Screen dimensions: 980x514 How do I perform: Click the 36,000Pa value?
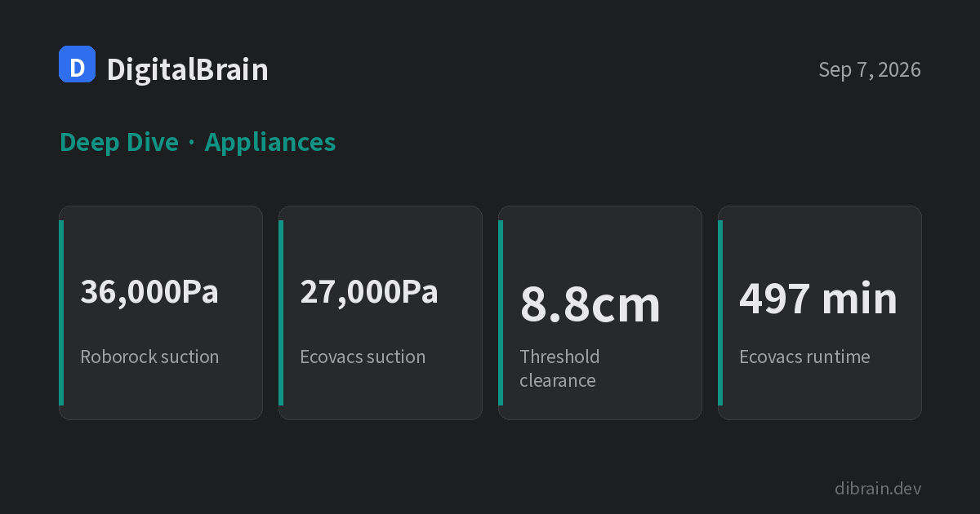[149, 291]
